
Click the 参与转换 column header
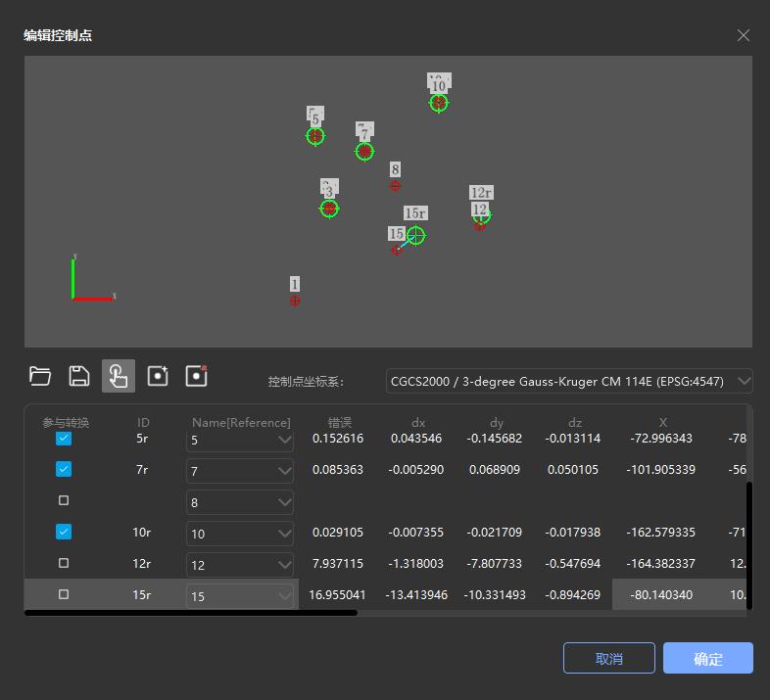pos(66,423)
